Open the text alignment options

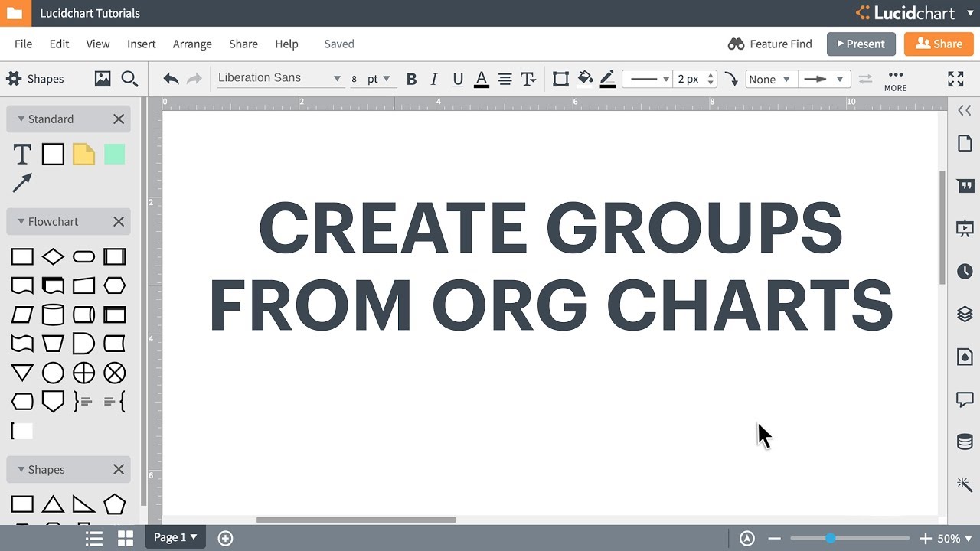click(x=505, y=79)
